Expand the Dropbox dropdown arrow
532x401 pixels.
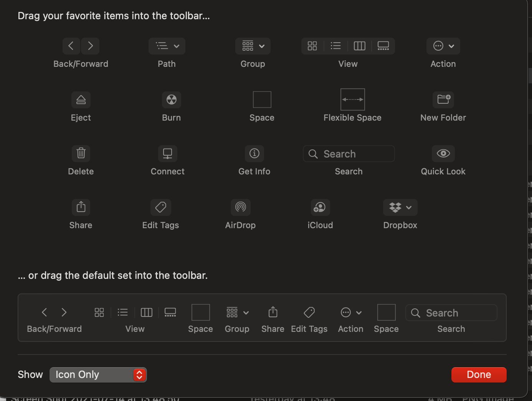coord(409,207)
